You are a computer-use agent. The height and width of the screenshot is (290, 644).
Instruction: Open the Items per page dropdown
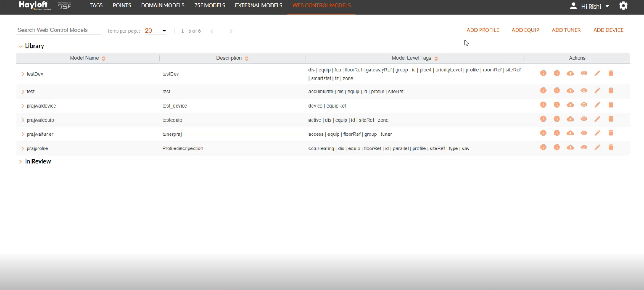156,31
